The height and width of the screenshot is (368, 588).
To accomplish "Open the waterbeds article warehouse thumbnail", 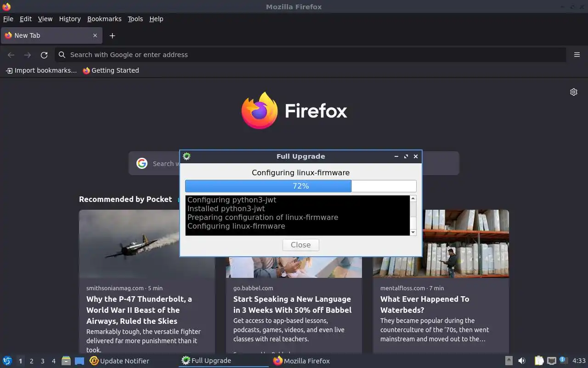I will [x=441, y=244].
